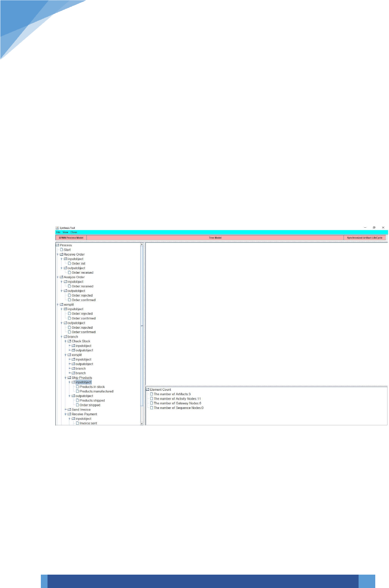Expand the Send Invoice tree node
This screenshot has width=389, height=588.
[65, 409]
